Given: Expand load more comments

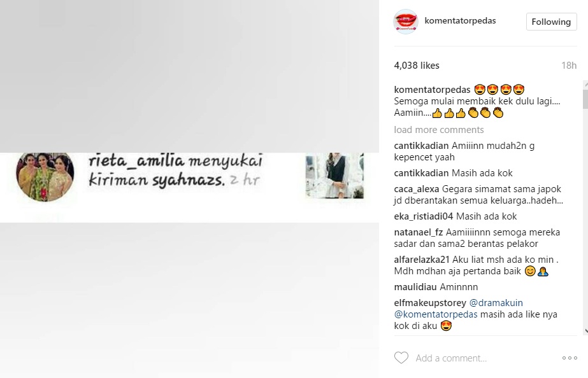Looking at the screenshot, I should (439, 130).
